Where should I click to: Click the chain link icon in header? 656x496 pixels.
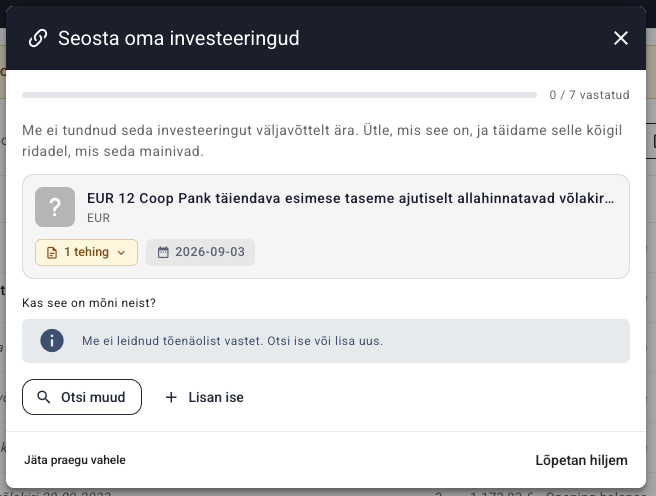pyautogui.click(x=38, y=38)
